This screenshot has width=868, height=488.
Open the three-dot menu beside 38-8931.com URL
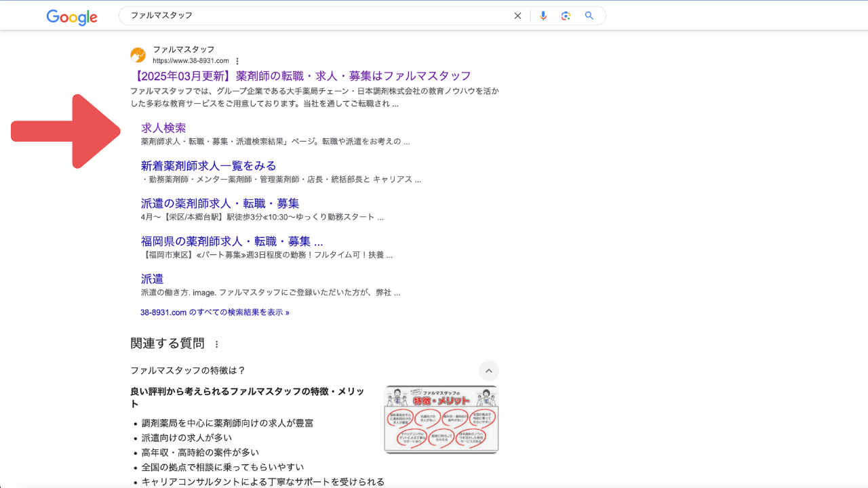[237, 61]
